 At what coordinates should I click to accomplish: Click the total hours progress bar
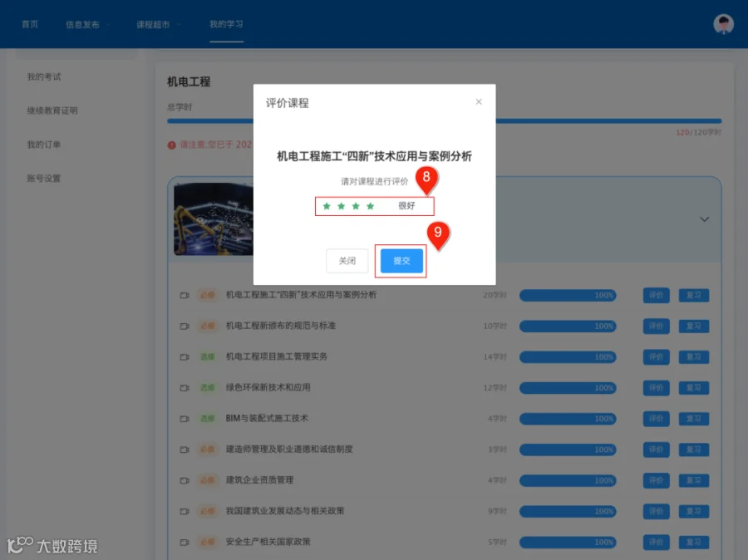(x=444, y=121)
